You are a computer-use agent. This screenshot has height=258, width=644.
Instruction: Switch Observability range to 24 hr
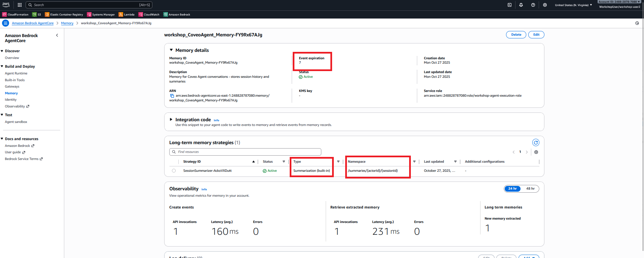(x=512, y=189)
